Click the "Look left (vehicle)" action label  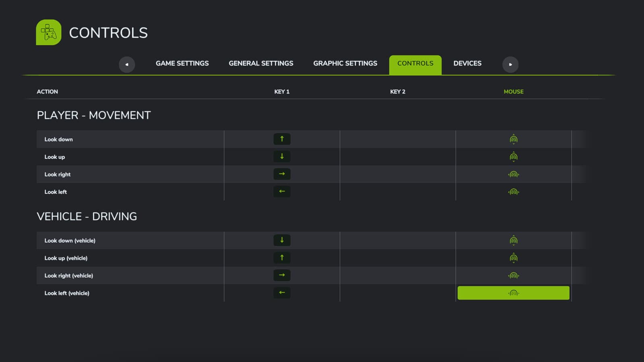click(67, 293)
